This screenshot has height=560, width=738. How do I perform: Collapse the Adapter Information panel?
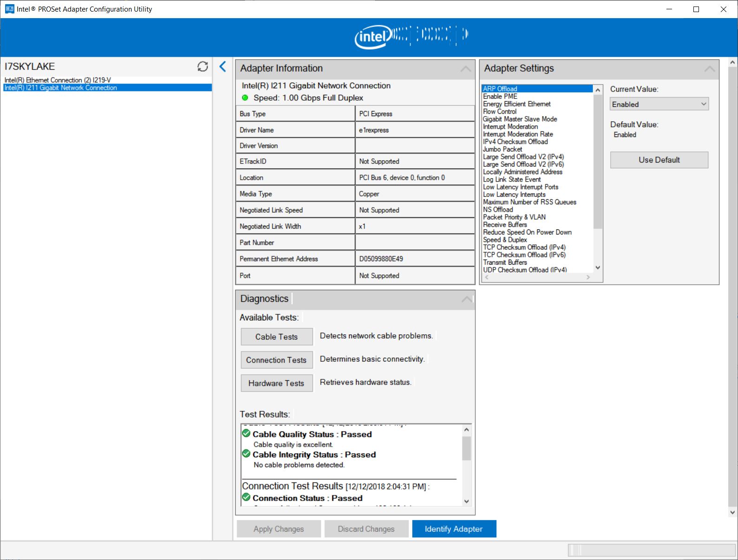[465, 69]
